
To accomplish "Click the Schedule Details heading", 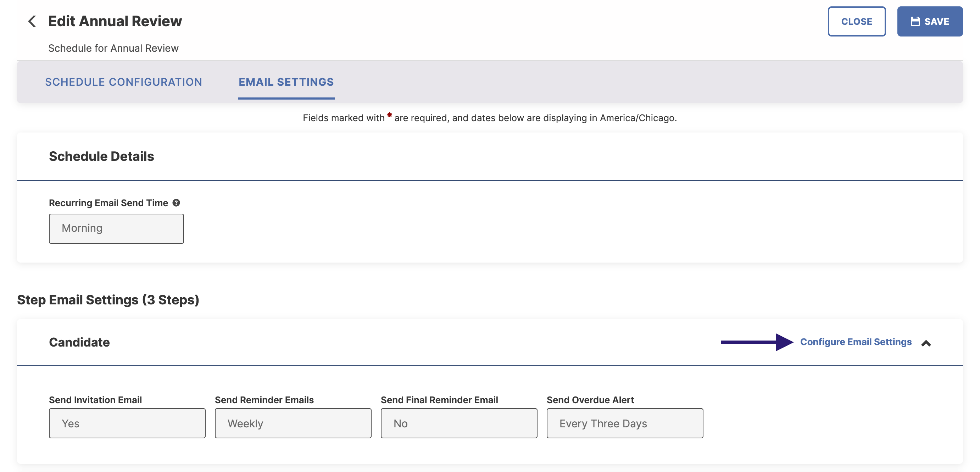I will [x=101, y=156].
